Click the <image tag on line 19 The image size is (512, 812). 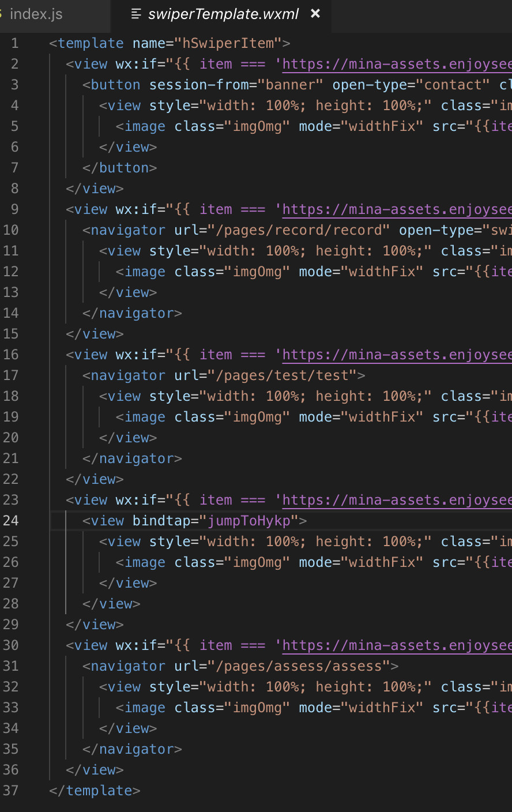pyautogui.click(x=141, y=417)
